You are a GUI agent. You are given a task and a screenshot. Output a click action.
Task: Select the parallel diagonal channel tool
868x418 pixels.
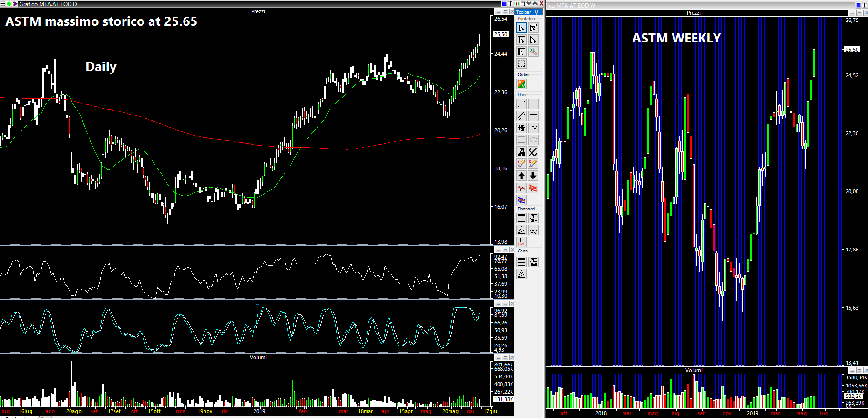pyautogui.click(x=521, y=116)
